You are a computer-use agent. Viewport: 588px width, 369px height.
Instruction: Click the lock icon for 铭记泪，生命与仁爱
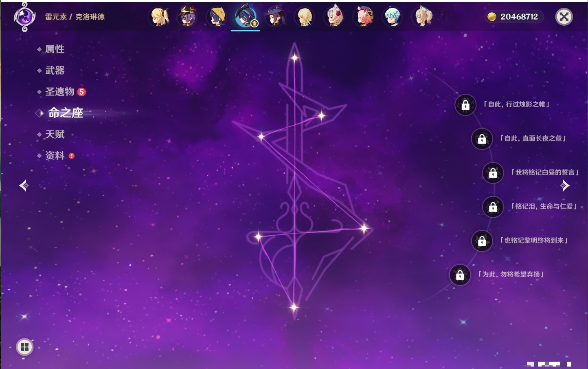tap(493, 207)
